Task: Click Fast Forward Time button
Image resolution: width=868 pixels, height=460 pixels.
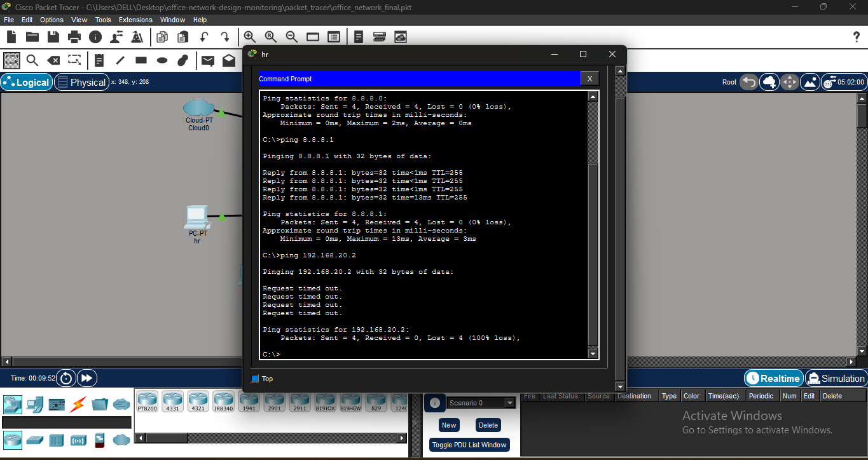Action: (x=86, y=378)
